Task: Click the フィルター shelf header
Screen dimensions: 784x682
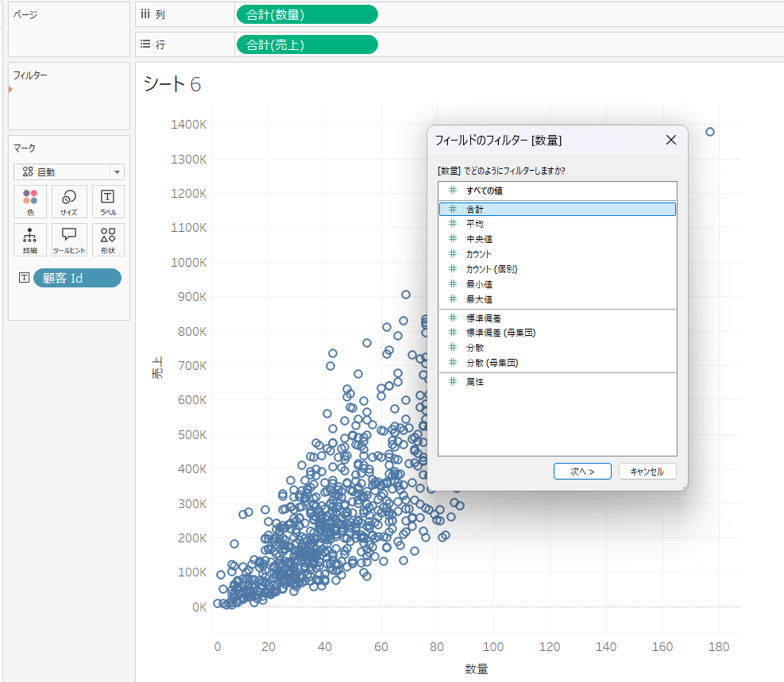Action: (30, 75)
